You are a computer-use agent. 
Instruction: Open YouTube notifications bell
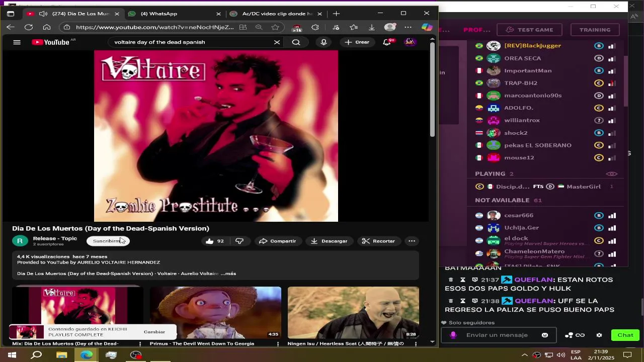[x=387, y=42]
